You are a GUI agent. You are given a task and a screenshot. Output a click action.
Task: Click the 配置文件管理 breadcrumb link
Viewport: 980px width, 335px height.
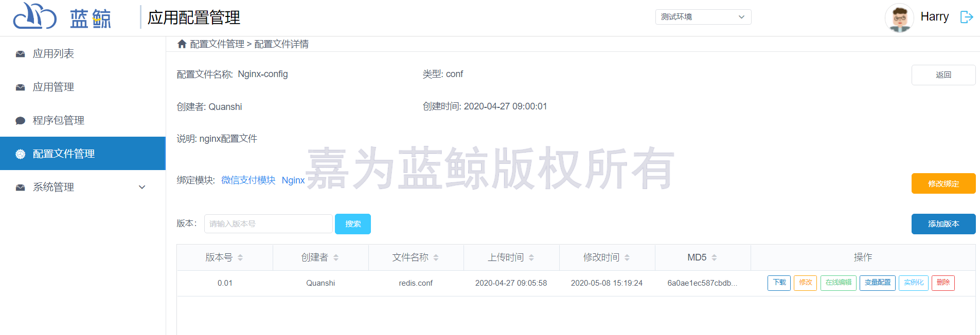click(217, 44)
